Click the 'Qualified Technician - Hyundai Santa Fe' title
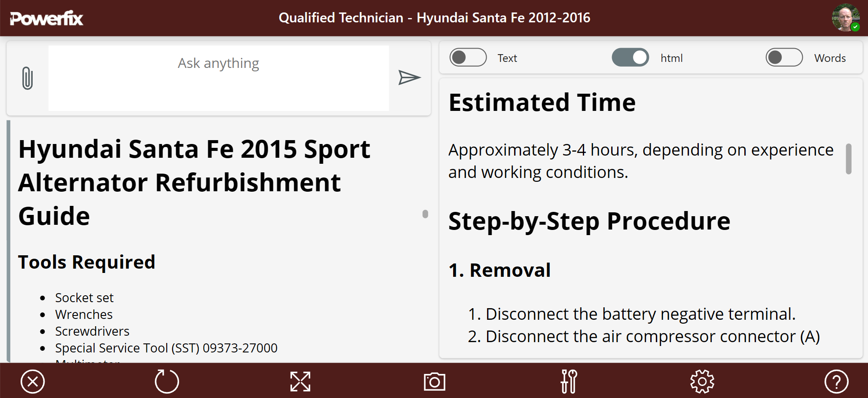 pos(434,18)
